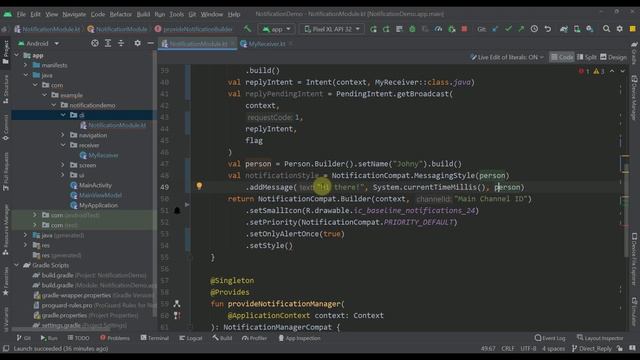Open the Project tool window tab on left edge
Image resolution: width=640 pixels, height=360 pixels.
tap(6, 52)
